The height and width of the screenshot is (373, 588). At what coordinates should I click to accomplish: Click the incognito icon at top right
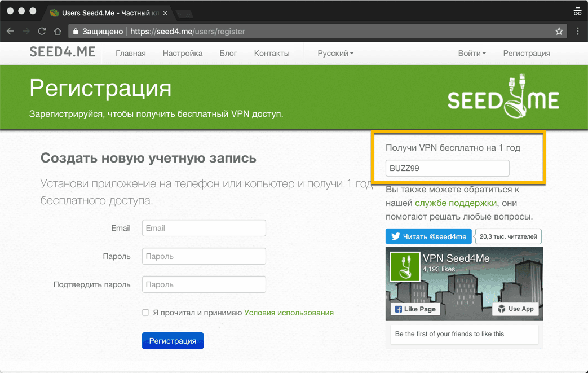pos(577,11)
